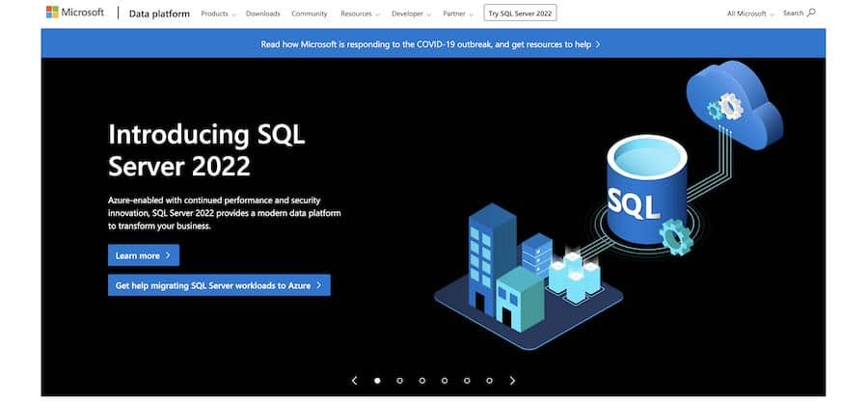The image size is (868, 402).
Task: Go to previous carousel slide arrow
Action: (x=355, y=381)
